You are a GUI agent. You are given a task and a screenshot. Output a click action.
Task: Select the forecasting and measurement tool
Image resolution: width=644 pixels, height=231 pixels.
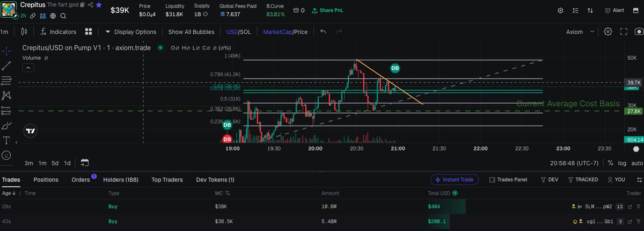(x=6, y=111)
